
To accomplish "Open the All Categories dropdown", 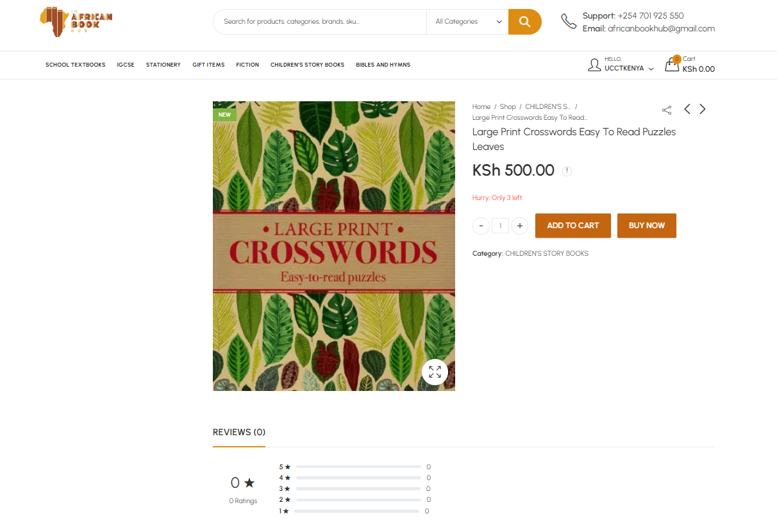I will [467, 22].
